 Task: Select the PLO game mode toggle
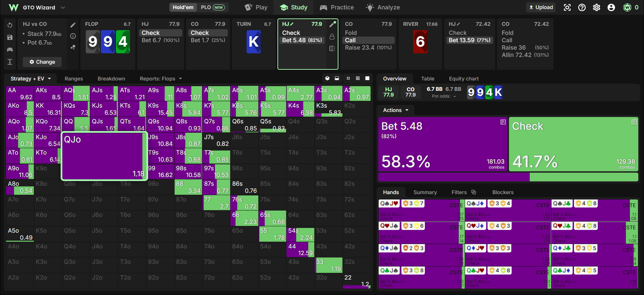(x=212, y=7)
